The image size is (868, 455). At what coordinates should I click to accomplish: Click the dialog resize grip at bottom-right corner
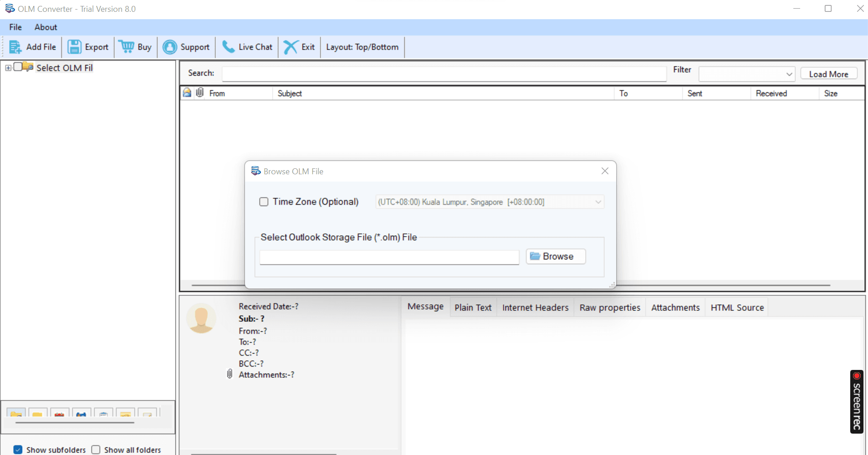pyautogui.click(x=613, y=285)
